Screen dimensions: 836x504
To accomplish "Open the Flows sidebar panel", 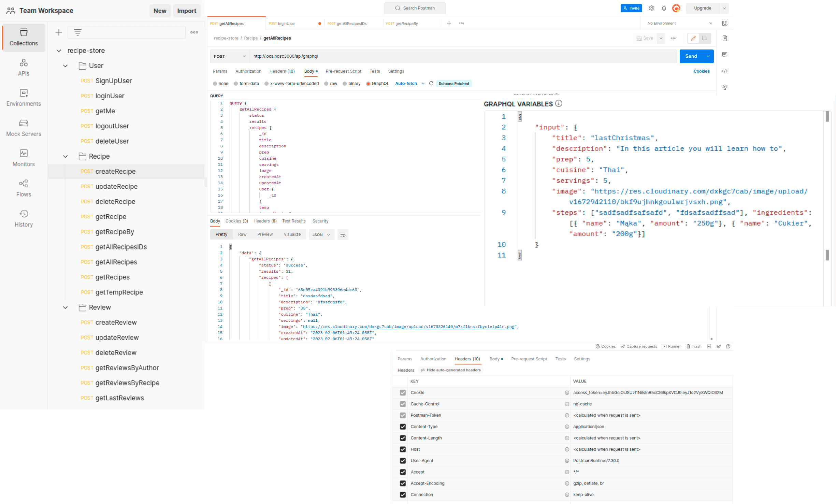I will pos(24,188).
